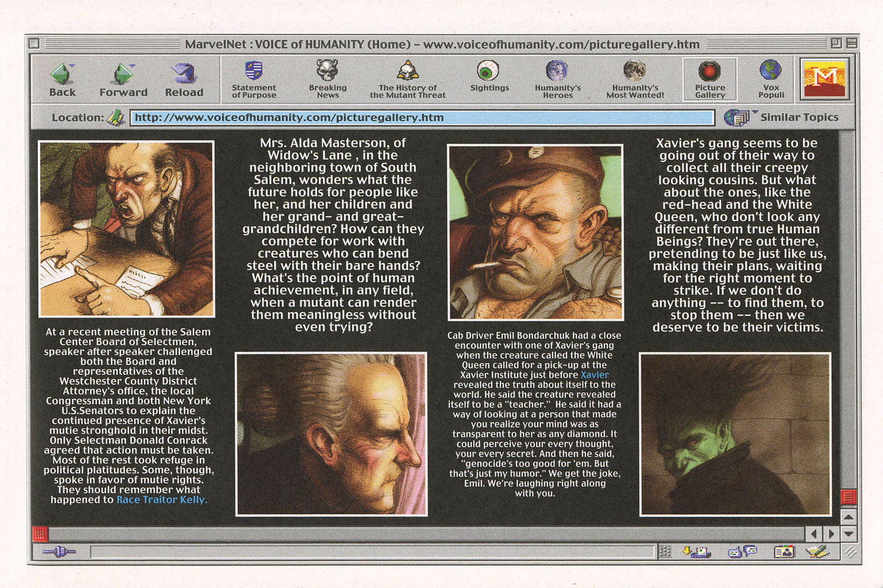
Task: Click the scroll right arrow
Action: point(831,534)
